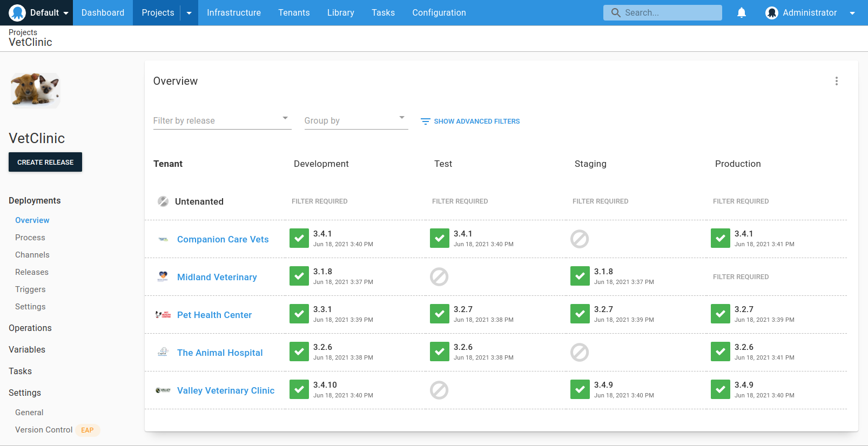Click success icon for The Animal Hospital Test 3.2.6
Viewport: 868px width, 446px height.
[x=440, y=352]
